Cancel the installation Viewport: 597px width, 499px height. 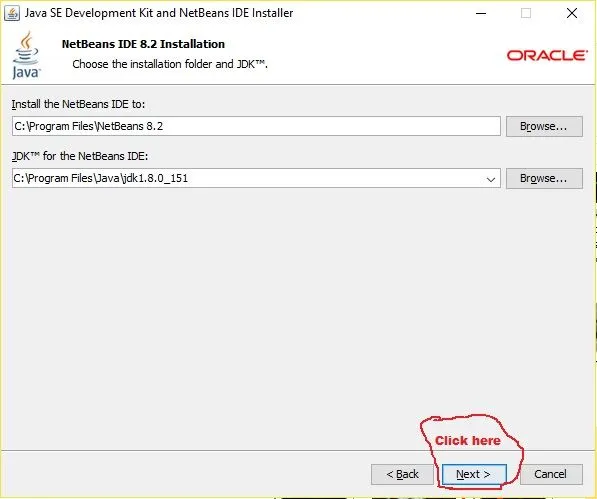551,474
